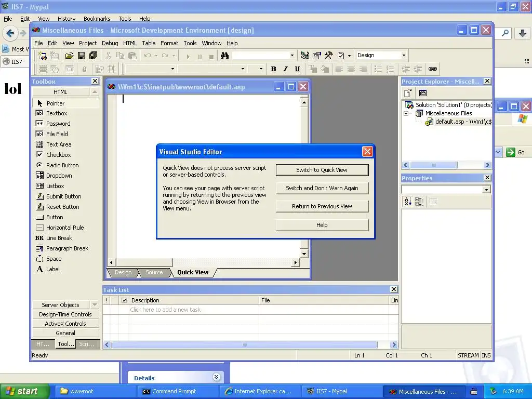The image size is (532, 399).
Task: Open the Format menu
Action: click(x=169, y=43)
